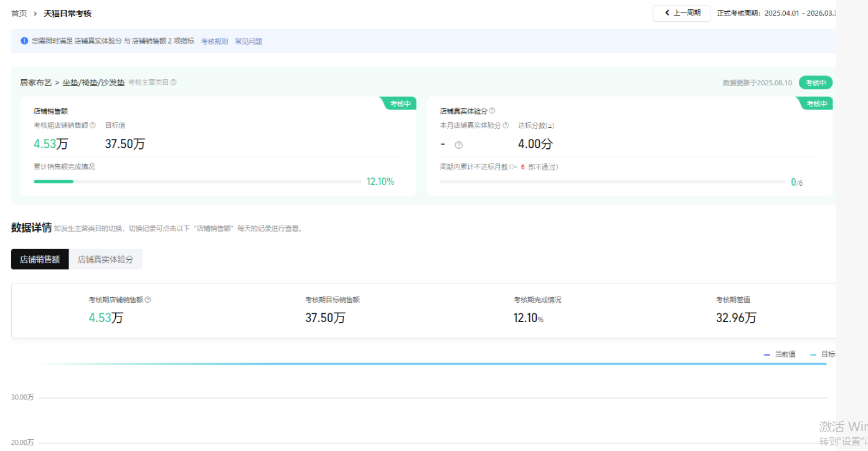Click the blue info icon in notice banner

click(24, 41)
